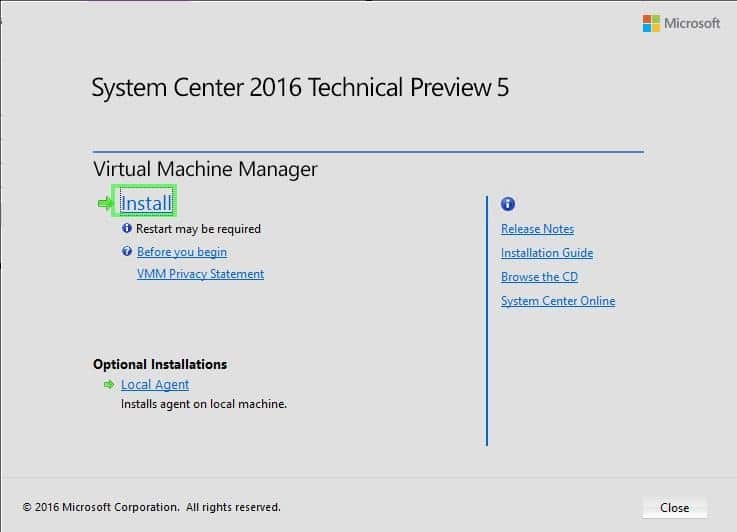Open the Release Notes link

[538, 229]
